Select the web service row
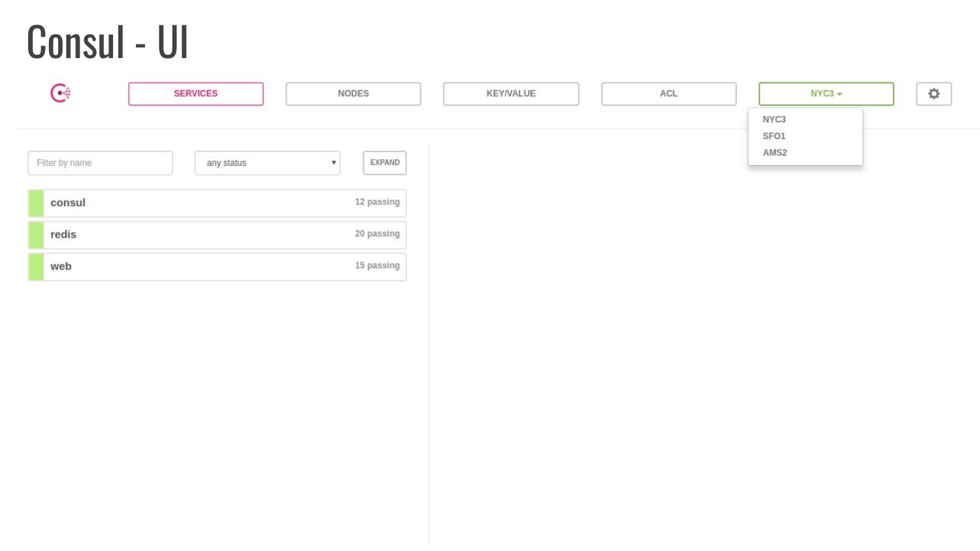This screenshot has height=551, width=980. [218, 267]
